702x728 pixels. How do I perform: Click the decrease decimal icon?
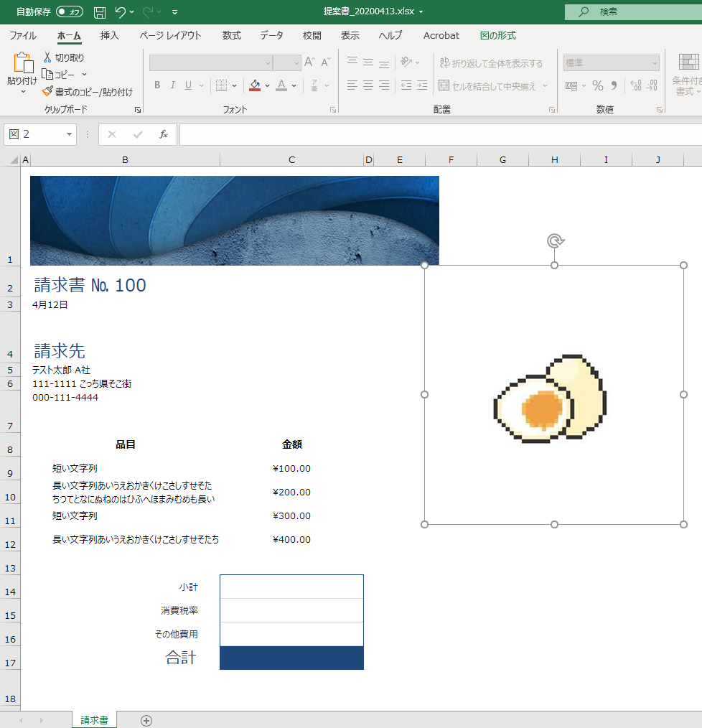(x=652, y=85)
